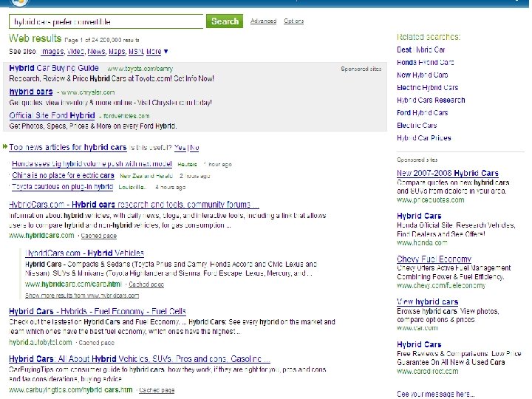Focus the search query input field
Screen dimensions: 532x399
pos(106,21)
